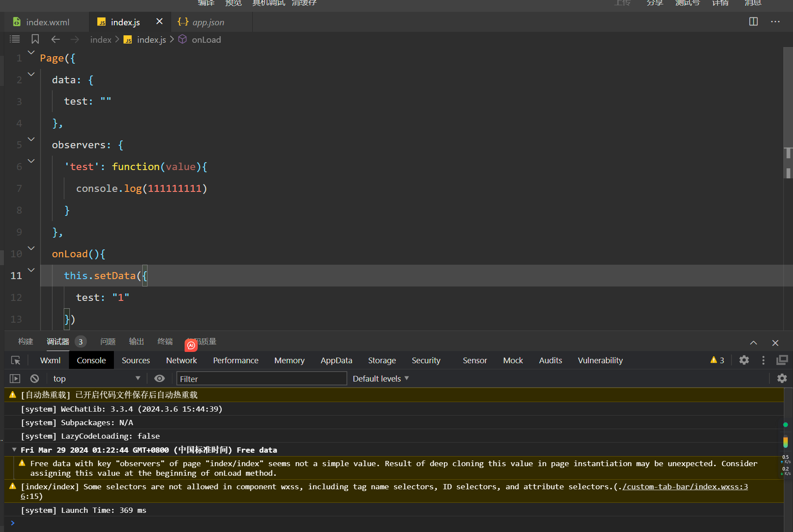Open the 构建 panel tab
The width and height of the screenshot is (793, 532).
tap(26, 341)
